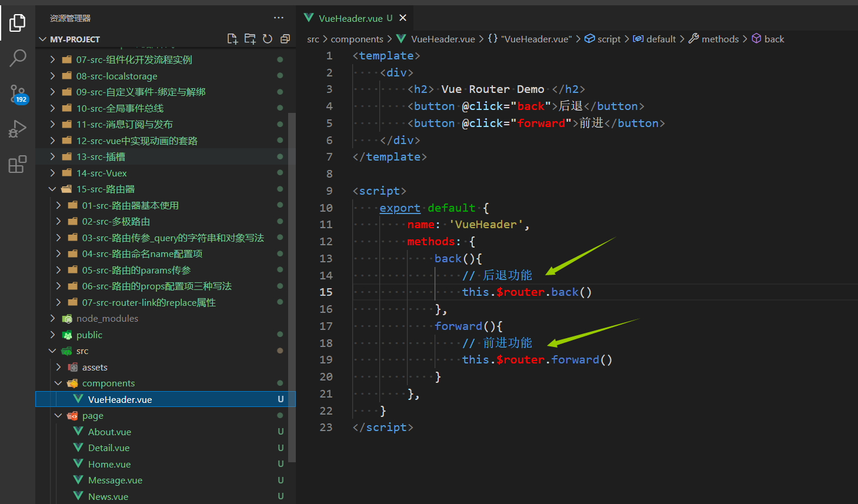Open the Extensions view
The width and height of the screenshot is (858, 504).
18,164
